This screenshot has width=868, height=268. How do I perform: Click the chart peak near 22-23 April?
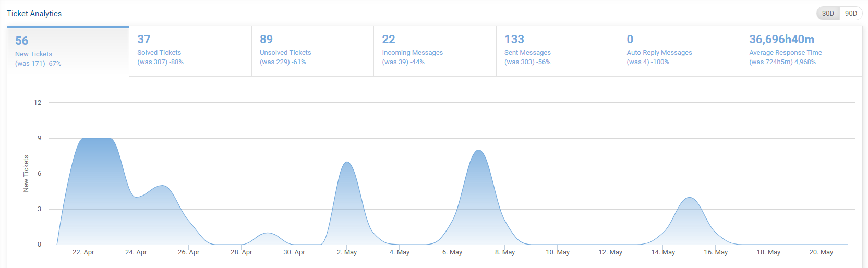[x=97, y=139]
